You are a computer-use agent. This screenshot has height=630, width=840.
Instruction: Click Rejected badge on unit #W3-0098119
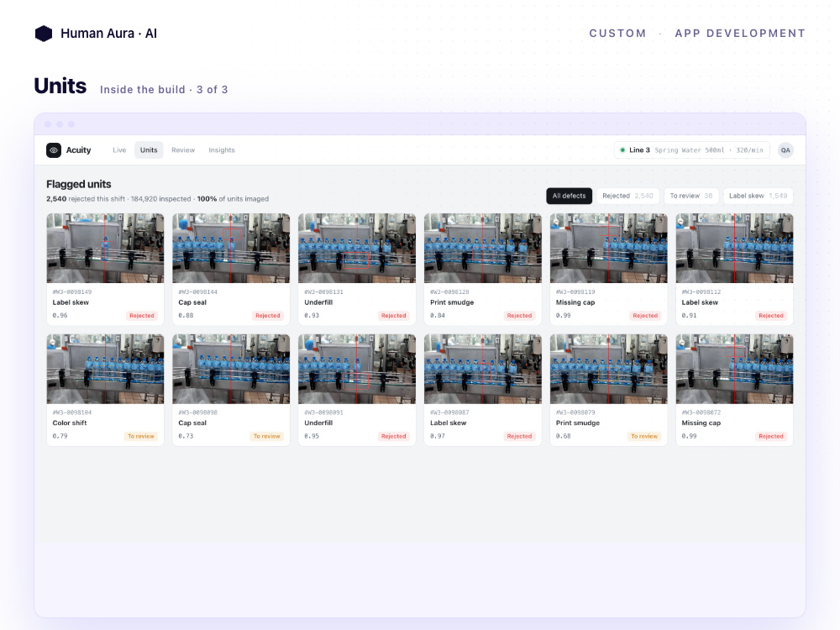pos(645,316)
